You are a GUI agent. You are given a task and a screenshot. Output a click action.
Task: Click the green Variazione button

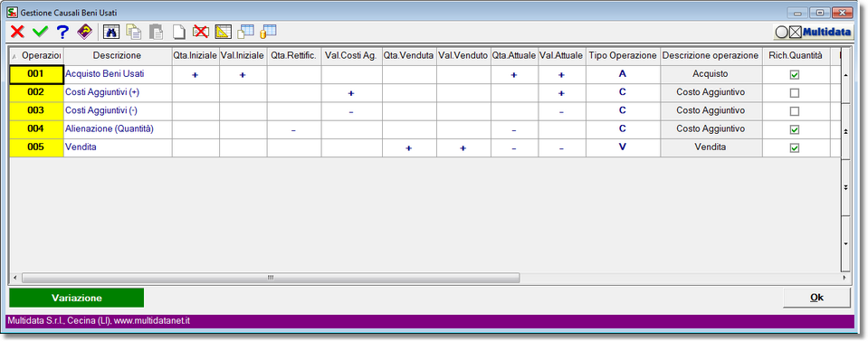[x=76, y=298]
